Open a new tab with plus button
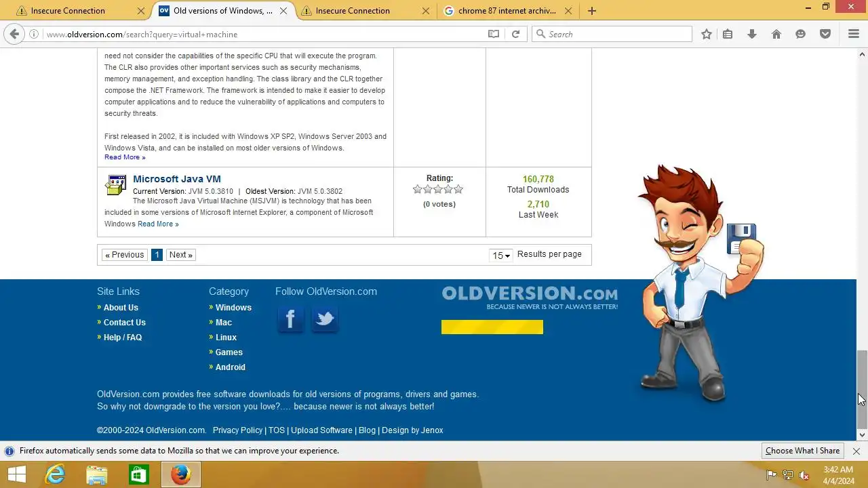Screen dimensions: 868x488 pyautogui.click(x=592, y=11)
